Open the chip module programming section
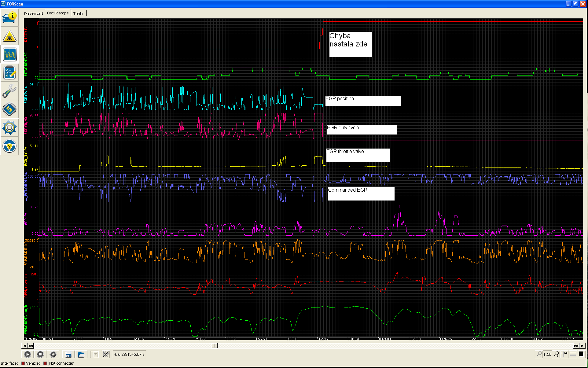This screenshot has height=368, width=588. click(x=9, y=109)
